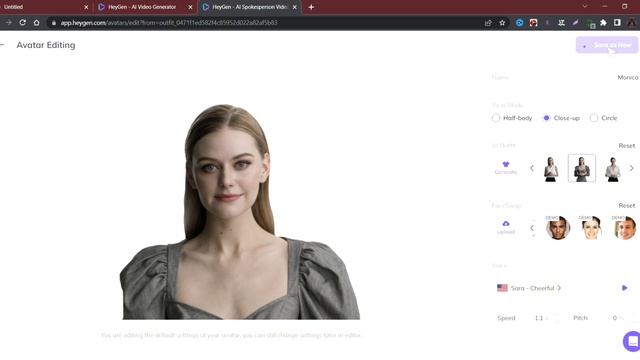The height and width of the screenshot is (360, 640).
Task: Click the avatar preview image
Action: tap(241, 211)
